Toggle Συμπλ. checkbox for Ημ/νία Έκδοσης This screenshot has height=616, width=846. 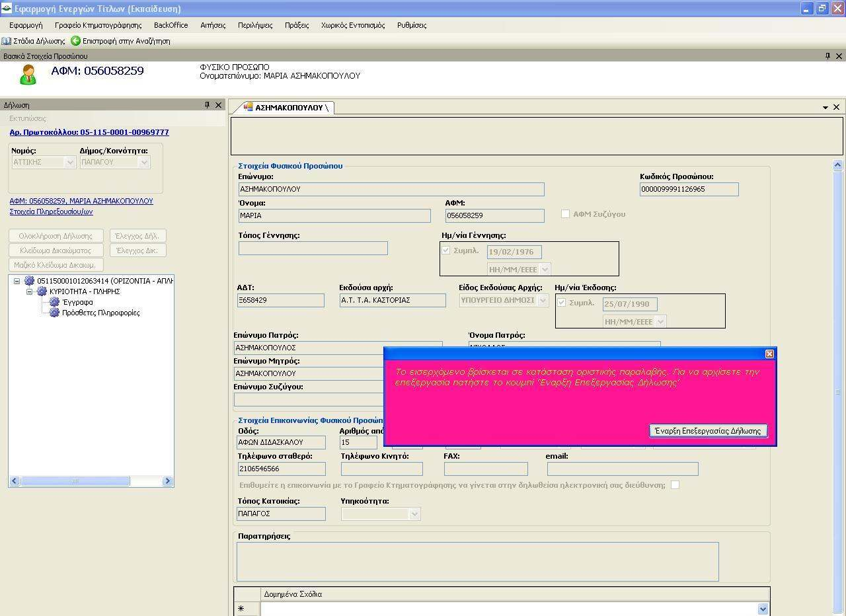[562, 303]
